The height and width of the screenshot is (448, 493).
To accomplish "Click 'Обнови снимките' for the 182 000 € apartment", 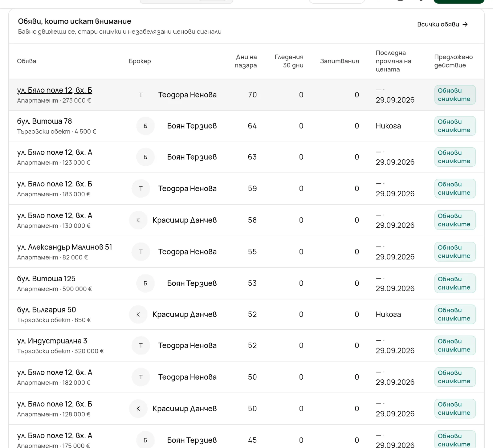I will [x=455, y=377].
